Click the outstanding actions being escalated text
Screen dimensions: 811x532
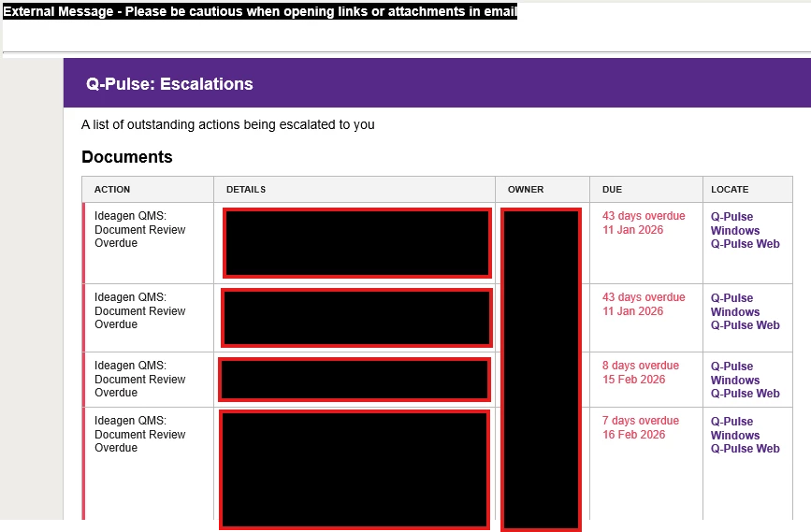pos(227,124)
